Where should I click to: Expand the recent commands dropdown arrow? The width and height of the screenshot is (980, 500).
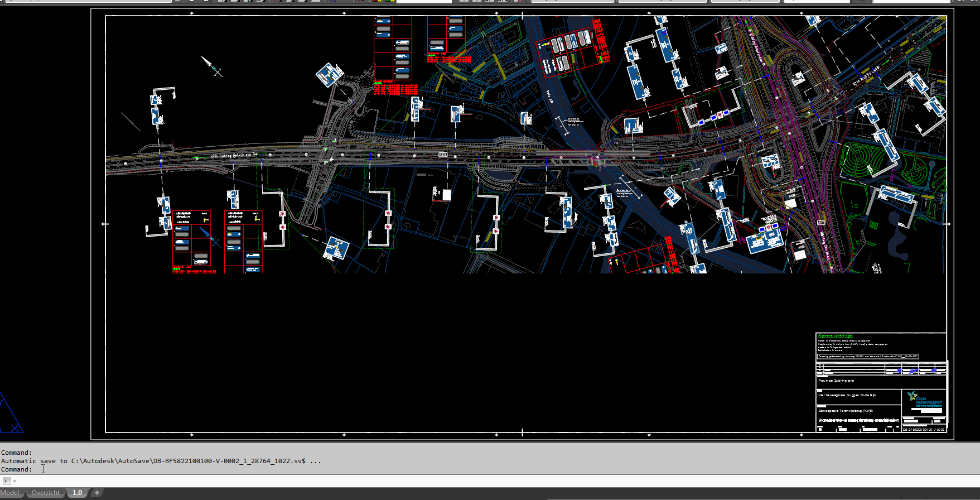coord(15,481)
